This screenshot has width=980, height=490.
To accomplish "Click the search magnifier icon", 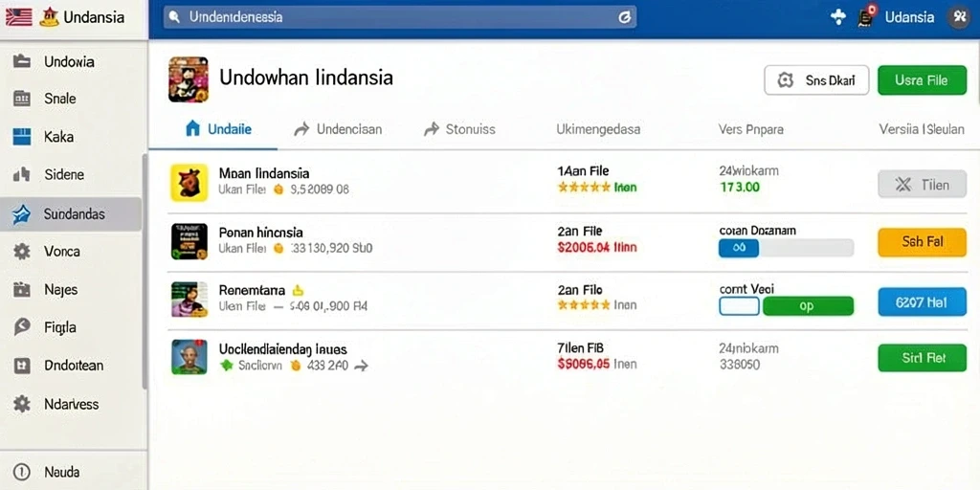I will (175, 17).
